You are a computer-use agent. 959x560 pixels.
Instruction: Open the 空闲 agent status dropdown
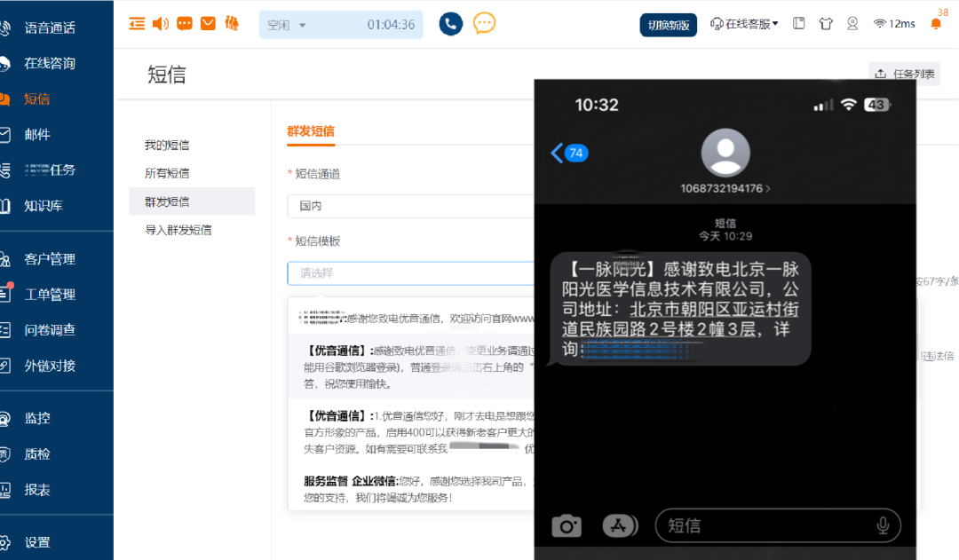341,25
